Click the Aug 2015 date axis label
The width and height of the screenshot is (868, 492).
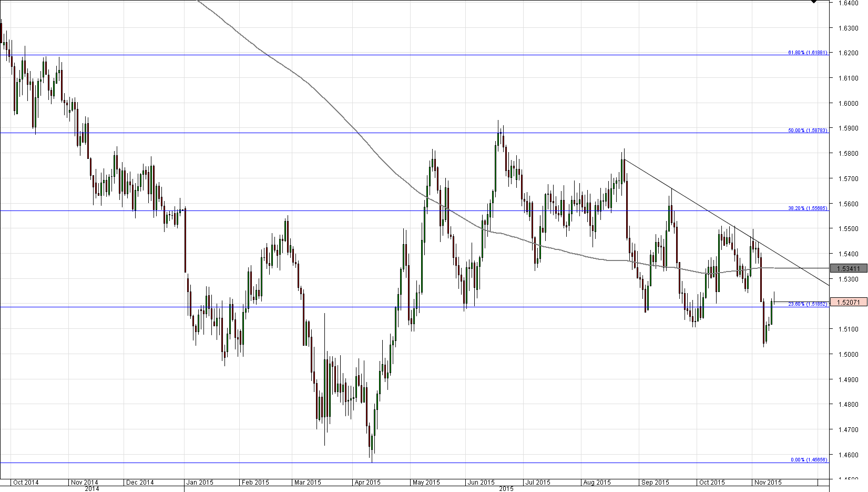coord(597,483)
